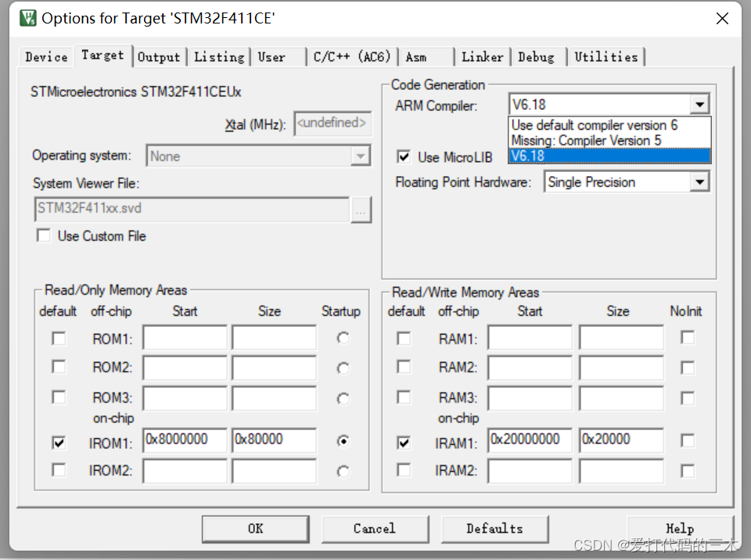Image resolution: width=751 pixels, height=560 pixels.
Task: Click the ROM1 Start address field
Action: (185, 338)
